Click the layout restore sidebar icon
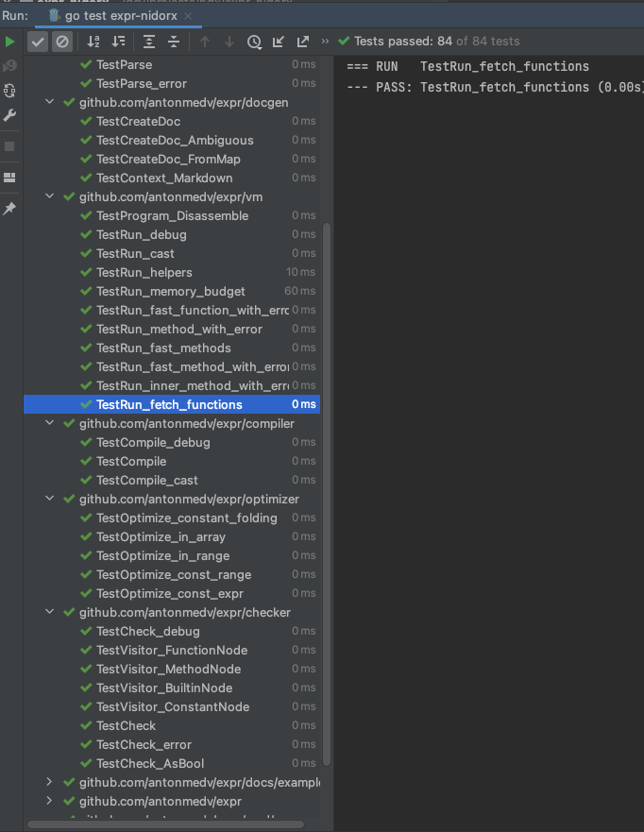The width and height of the screenshot is (644, 832). point(9,178)
